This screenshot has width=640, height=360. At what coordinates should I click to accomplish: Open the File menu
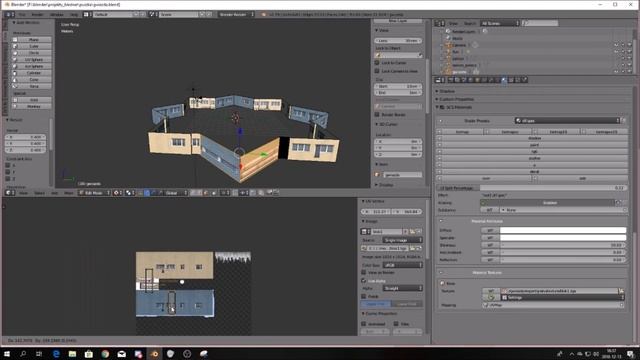click(x=22, y=14)
